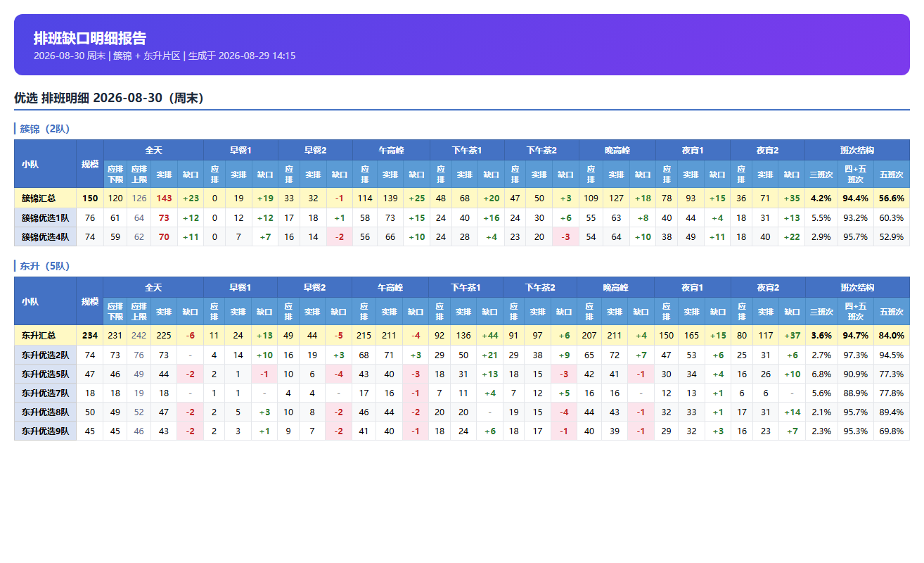924x563 pixels.
Task: Select the subtitle line with 生成于 2026-08-29 14:15
Action: (x=165, y=56)
